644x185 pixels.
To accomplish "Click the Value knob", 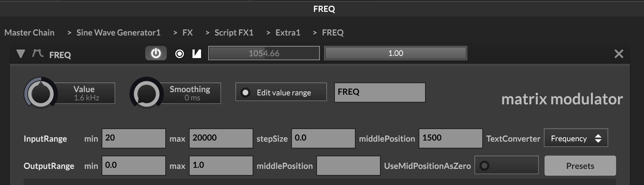I will tap(41, 93).
